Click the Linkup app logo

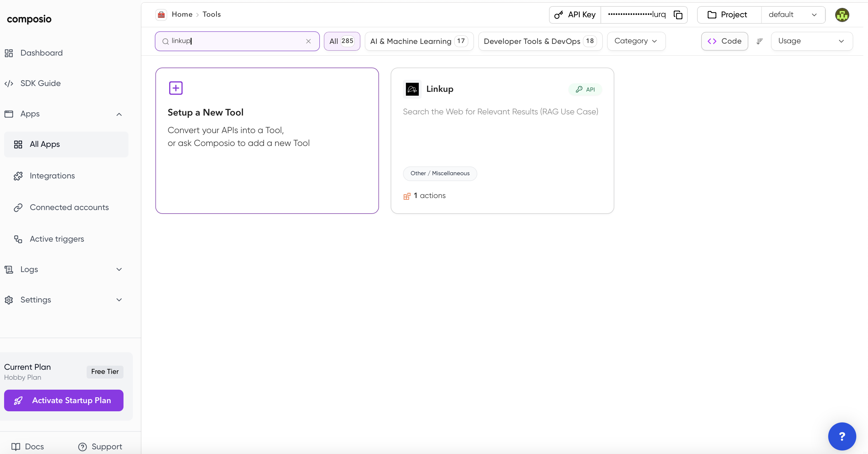tap(412, 89)
